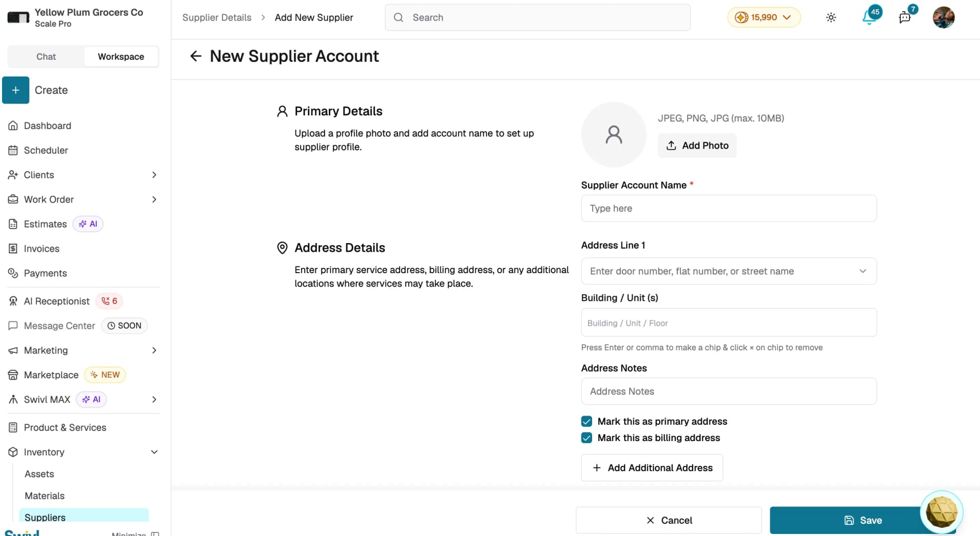This screenshot has height=536, width=980.
Task: Switch to the Workspace tab
Action: pyautogui.click(x=121, y=57)
